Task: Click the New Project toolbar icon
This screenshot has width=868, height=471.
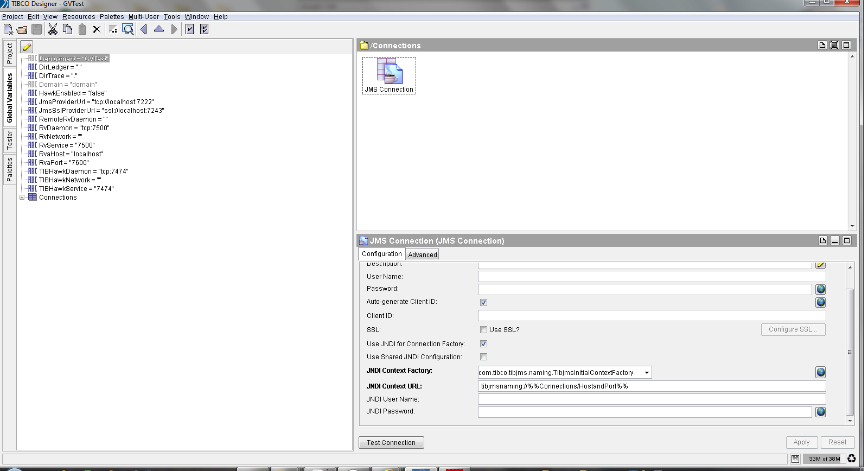Action: click(x=8, y=29)
